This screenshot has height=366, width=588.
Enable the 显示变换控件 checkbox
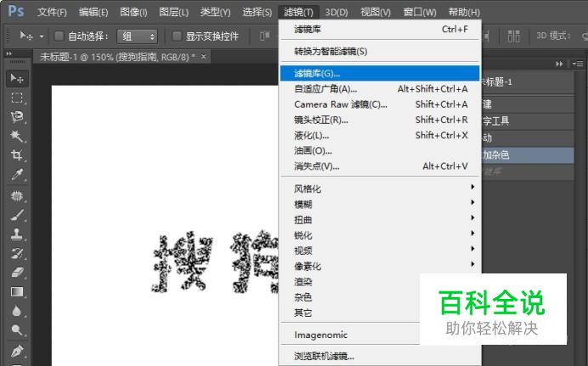point(177,36)
